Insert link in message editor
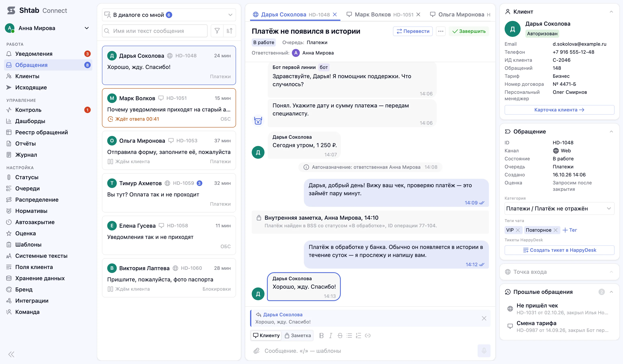 pos(368,335)
